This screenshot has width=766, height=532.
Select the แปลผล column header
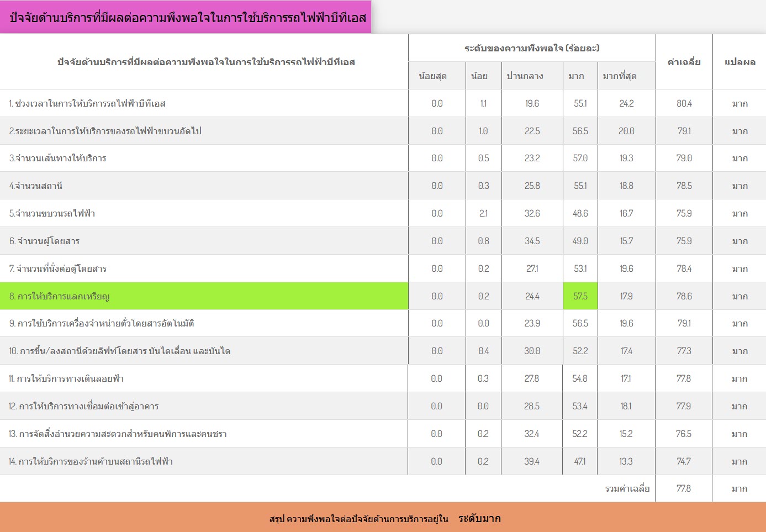point(739,62)
